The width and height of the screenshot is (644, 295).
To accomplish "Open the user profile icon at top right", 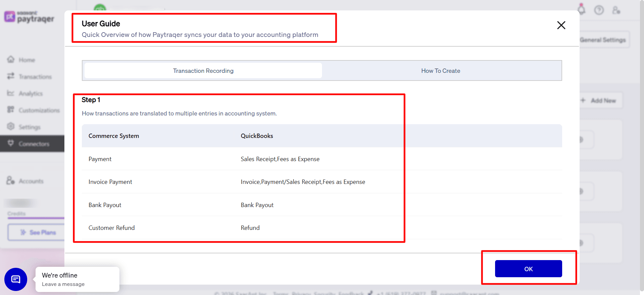I will 616,10.
